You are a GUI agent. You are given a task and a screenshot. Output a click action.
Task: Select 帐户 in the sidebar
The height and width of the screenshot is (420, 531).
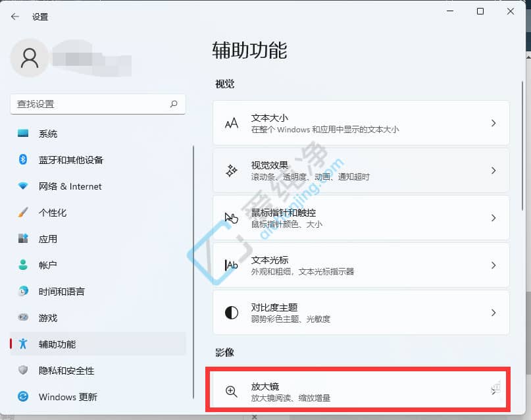pyautogui.click(x=98, y=265)
